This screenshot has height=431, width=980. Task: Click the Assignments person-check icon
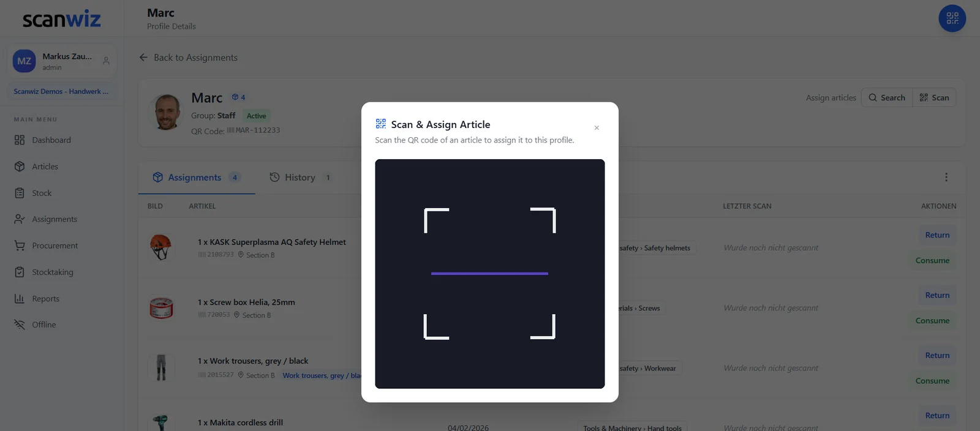click(20, 219)
